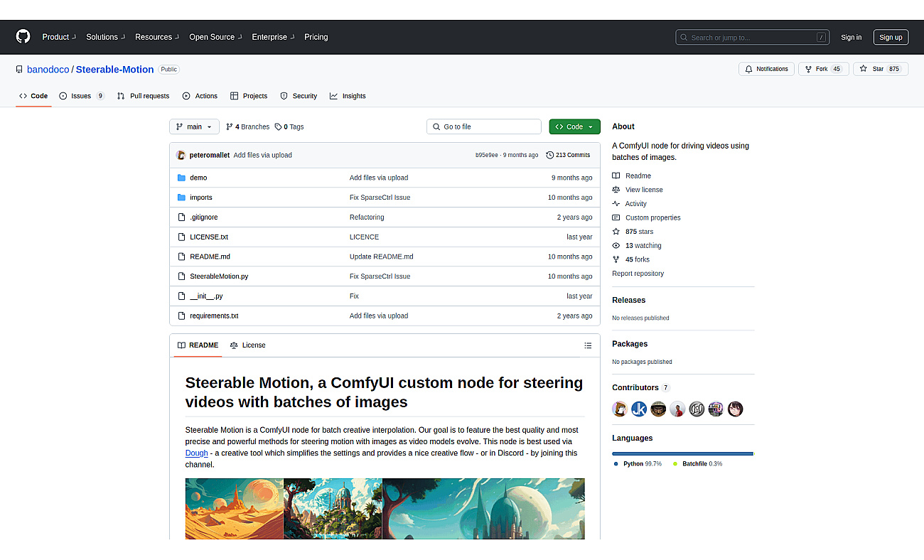The image size is (924, 560).
Task: Click the Sign up button
Action: pyautogui.click(x=891, y=38)
